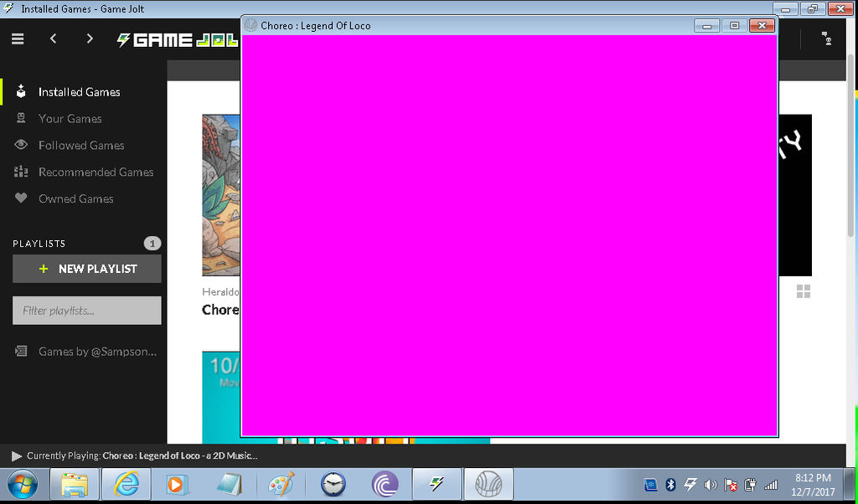Image resolution: width=858 pixels, height=504 pixels.
Task: Close the Choreo : Legend Of Loco window
Action: tap(762, 25)
